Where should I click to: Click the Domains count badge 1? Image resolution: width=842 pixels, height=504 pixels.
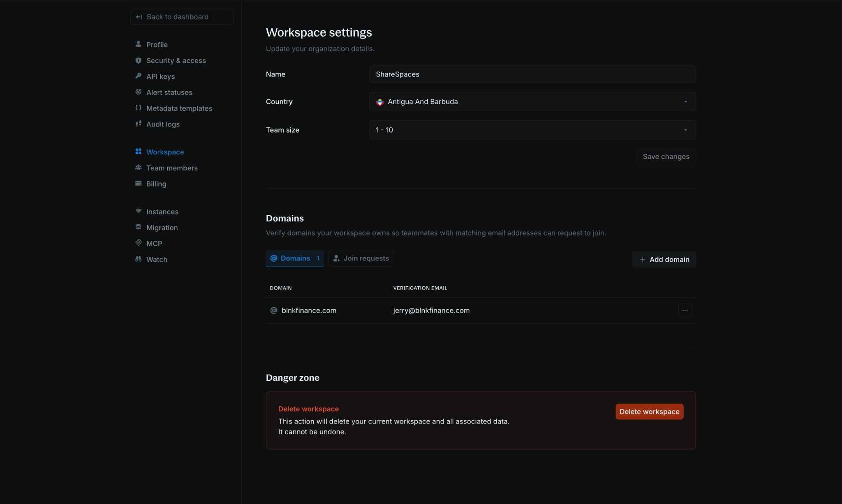coord(318,258)
